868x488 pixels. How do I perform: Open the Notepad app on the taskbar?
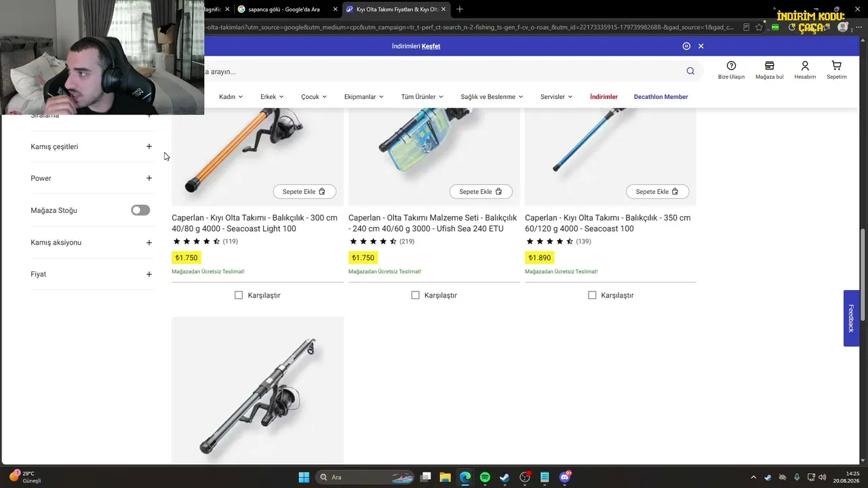[x=545, y=477]
